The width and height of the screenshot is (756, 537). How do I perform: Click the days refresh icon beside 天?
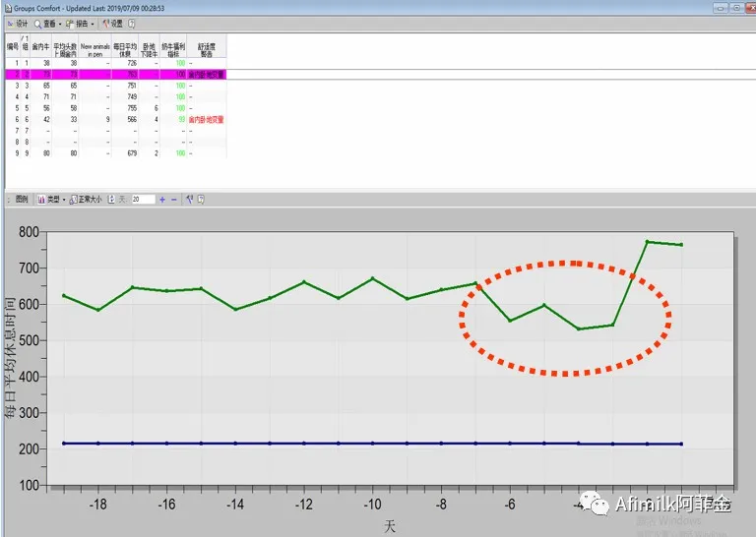pyautogui.click(x=111, y=200)
